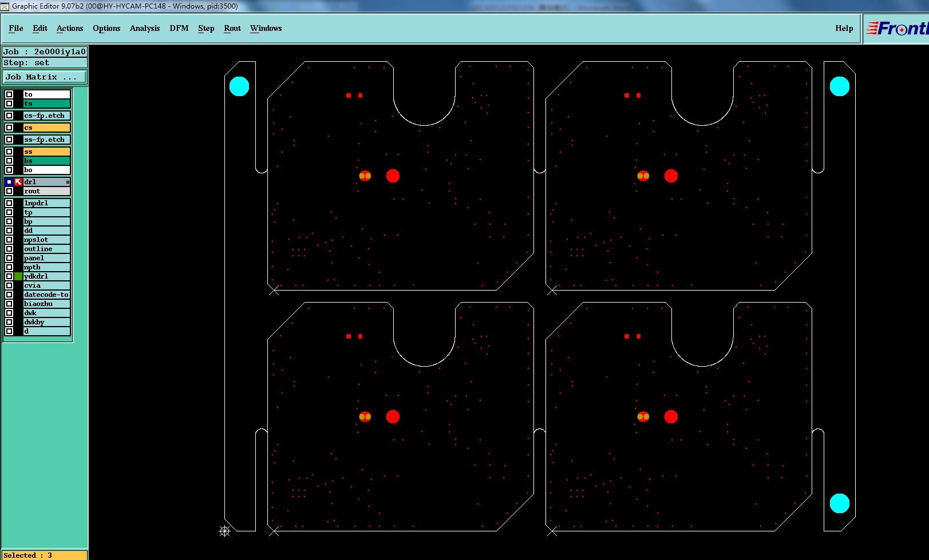Click the 'Step: set' label
Viewport: 929px width, 560px height.
45,62
